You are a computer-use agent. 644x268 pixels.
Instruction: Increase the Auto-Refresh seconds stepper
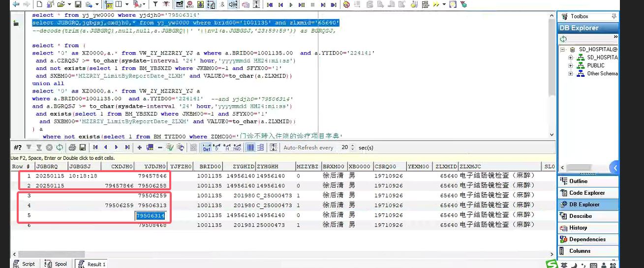[353, 146]
